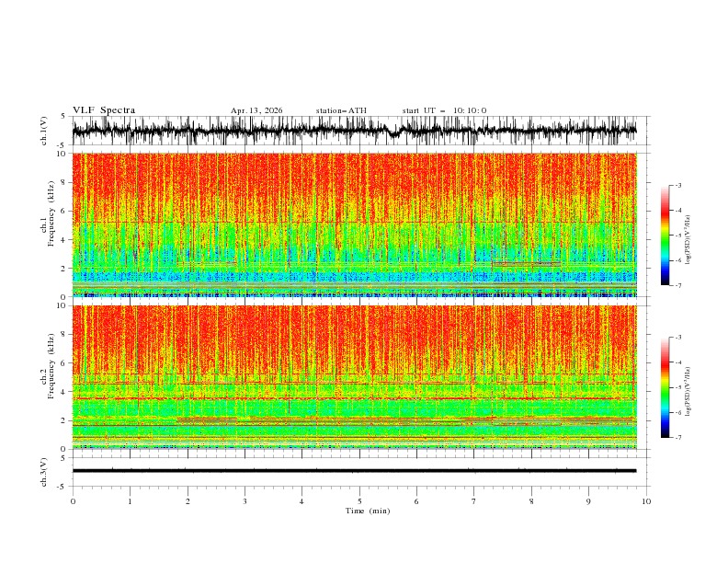728x563 pixels.
Task: Select the "ch.2 Frequency (kHz)" axis label
Action: 48,366
